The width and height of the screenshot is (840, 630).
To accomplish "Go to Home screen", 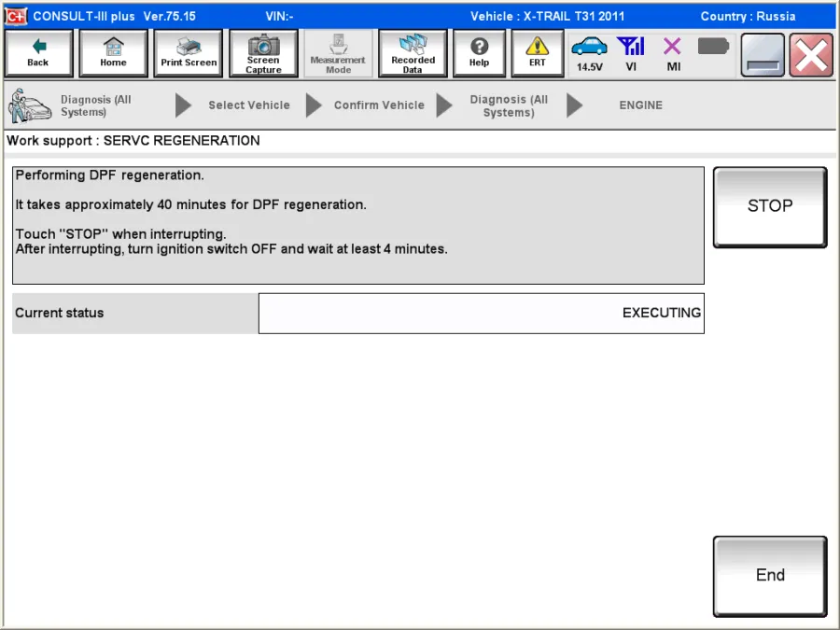I will point(113,53).
